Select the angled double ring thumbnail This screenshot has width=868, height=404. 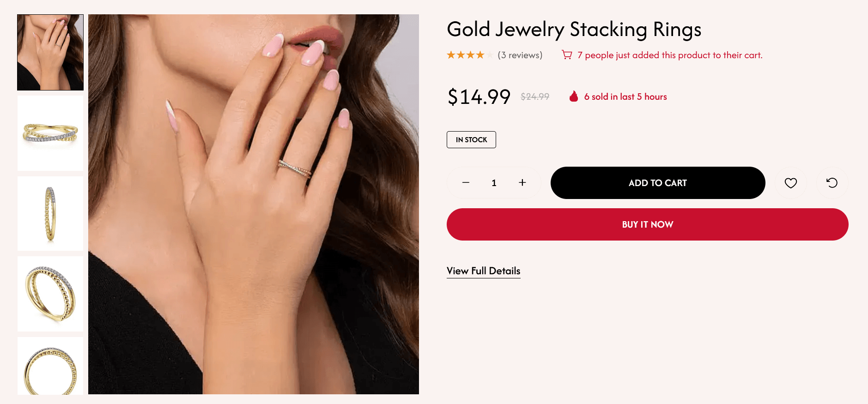click(50, 294)
